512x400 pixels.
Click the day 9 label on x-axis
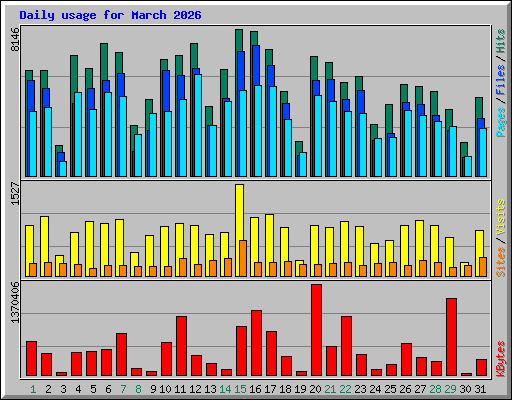pyautogui.click(x=153, y=389)
